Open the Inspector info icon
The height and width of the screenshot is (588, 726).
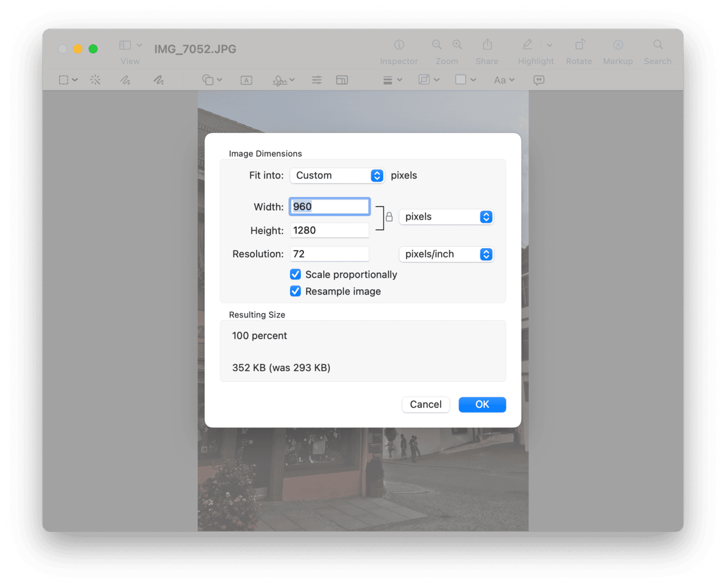399,45
